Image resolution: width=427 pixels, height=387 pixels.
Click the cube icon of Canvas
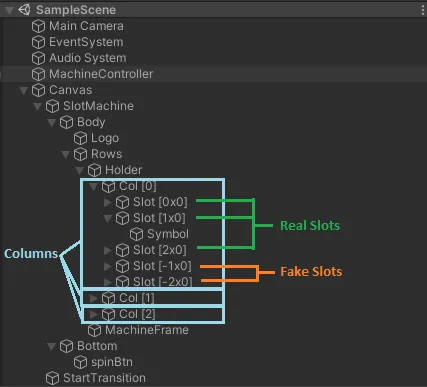tap(38, 90)
